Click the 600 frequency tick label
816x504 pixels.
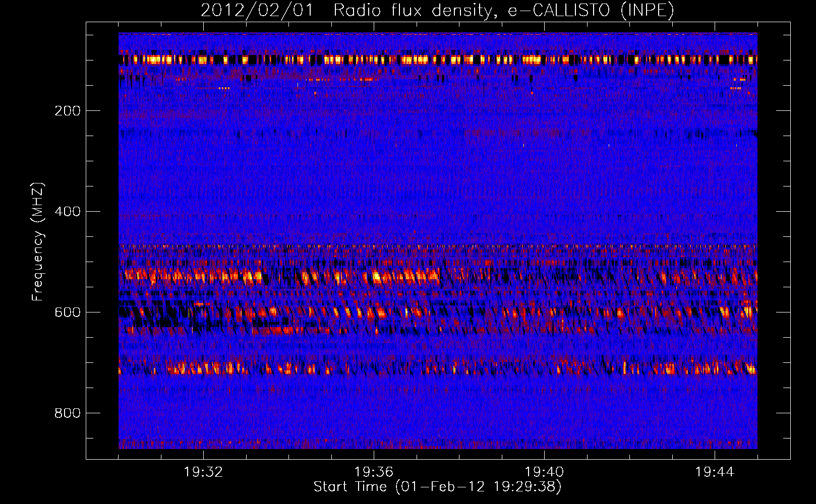[x=68, y=312]
